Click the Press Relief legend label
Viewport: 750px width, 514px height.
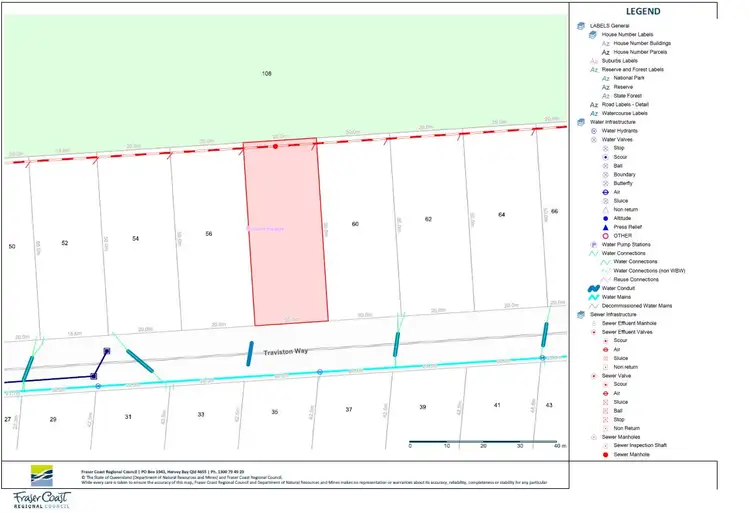(628, 227)
